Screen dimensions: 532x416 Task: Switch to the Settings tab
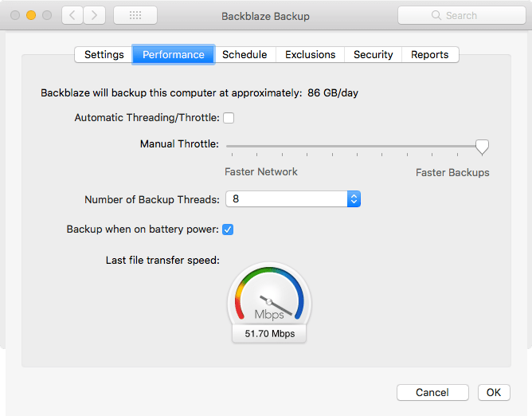point(104,55)
